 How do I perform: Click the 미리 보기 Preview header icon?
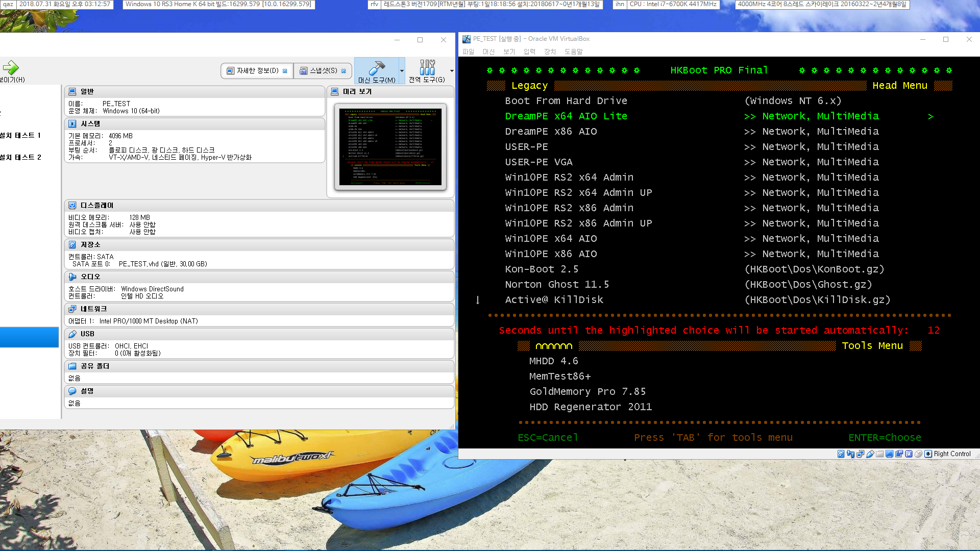click(x=335, y=91)
